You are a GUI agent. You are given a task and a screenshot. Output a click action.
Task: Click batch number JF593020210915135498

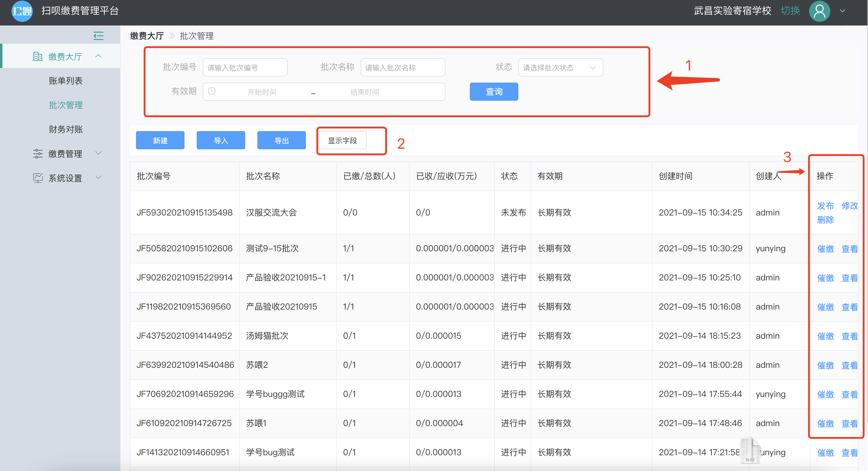point(184,212)
